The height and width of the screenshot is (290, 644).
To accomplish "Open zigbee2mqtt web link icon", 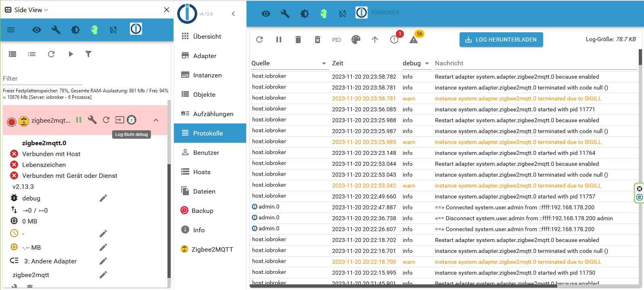I will click(x=120, y=120).
